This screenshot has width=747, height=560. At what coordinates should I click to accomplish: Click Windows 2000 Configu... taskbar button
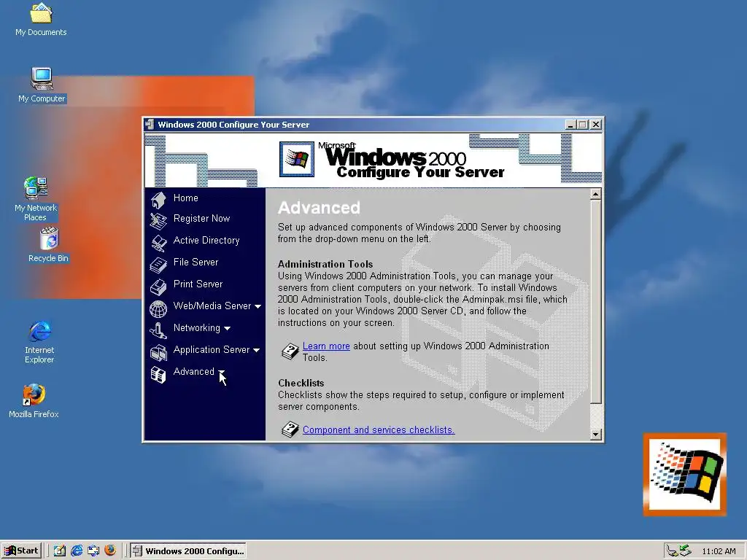pyautogui.click(x=188, y=551)
